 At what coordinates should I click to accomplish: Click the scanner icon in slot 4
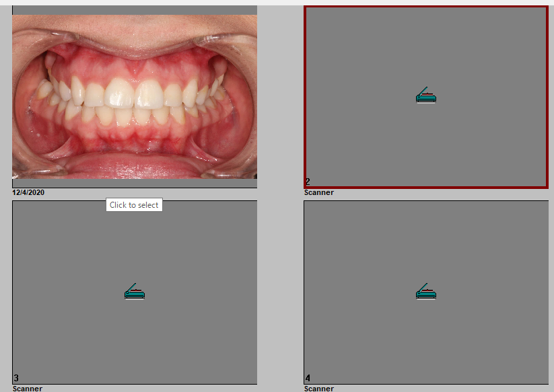[x=426, y=291]
